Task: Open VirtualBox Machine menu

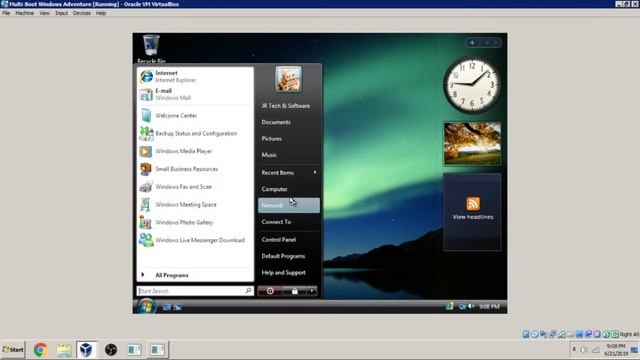Action: coord(24,13)
